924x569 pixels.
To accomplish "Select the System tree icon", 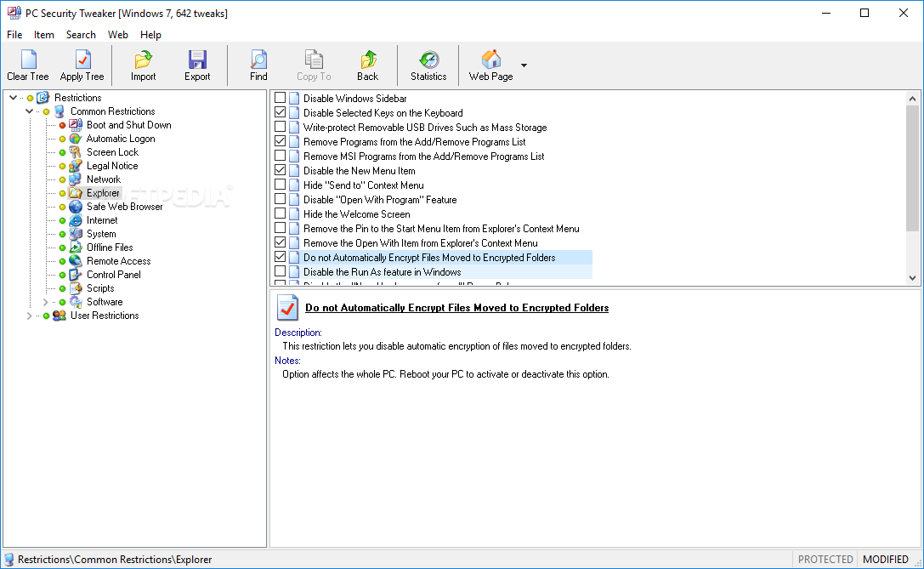I will tap(76, 234).
